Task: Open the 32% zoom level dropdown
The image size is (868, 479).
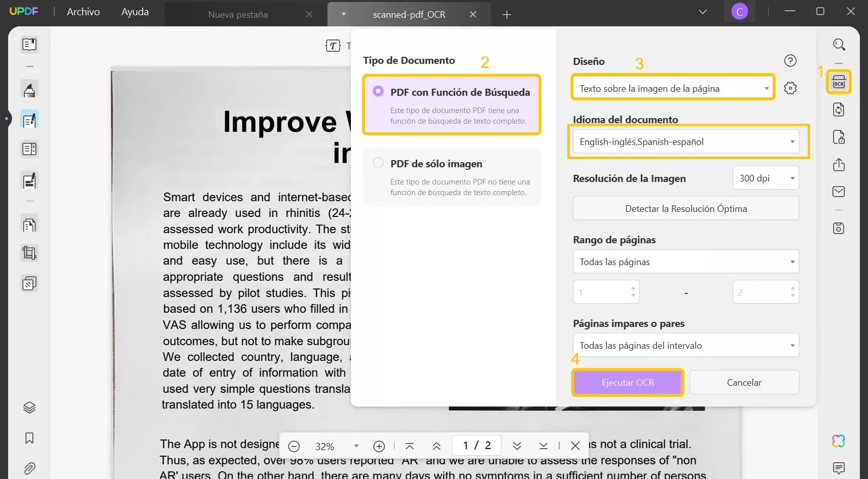Action: pos(356,446)
